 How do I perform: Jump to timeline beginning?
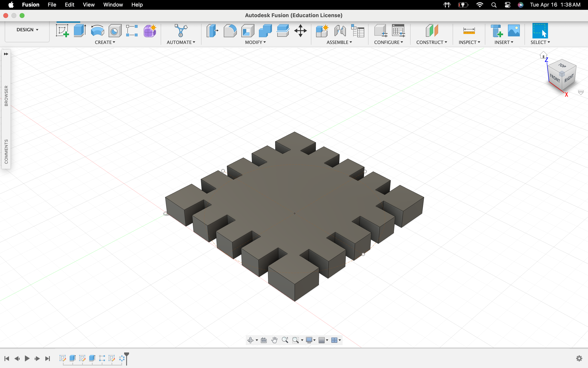[7, 358]
